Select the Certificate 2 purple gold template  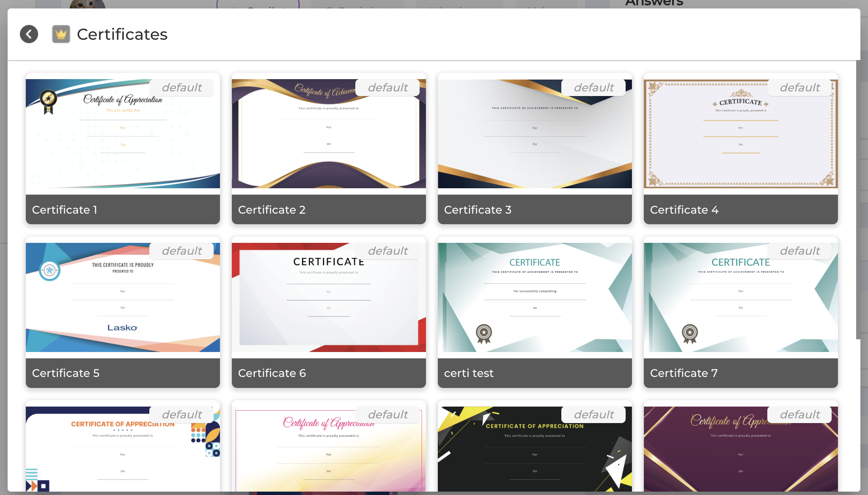click(329, 134)
